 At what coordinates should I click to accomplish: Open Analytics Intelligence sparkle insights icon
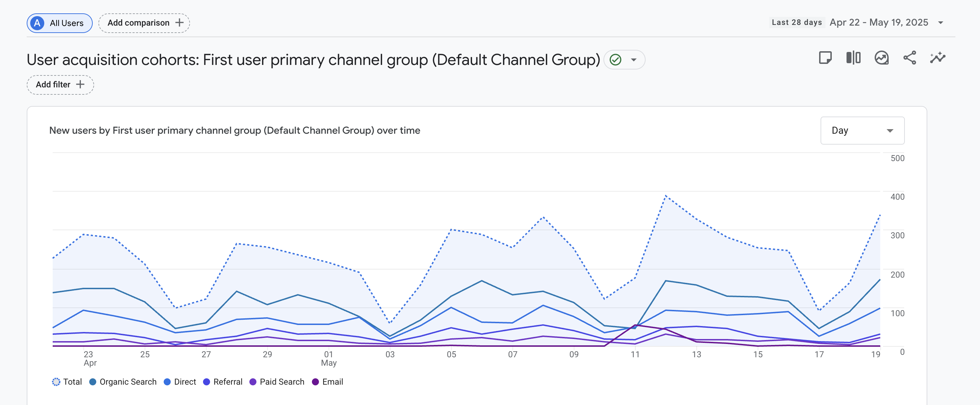click(937, 58)
